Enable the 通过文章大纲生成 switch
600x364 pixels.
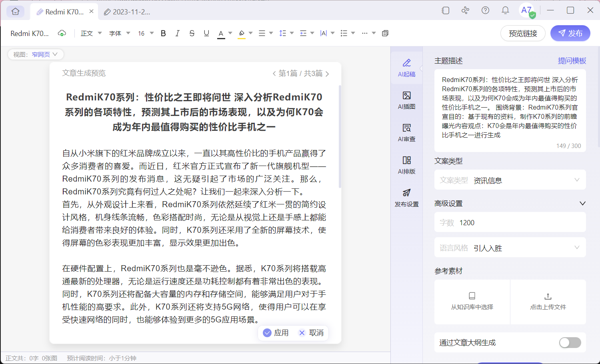click(x=570, y=342)
